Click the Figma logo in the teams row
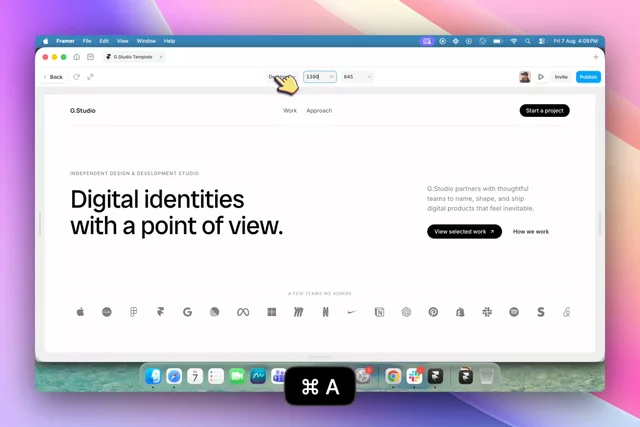640x427 pixels. [133, 312]
